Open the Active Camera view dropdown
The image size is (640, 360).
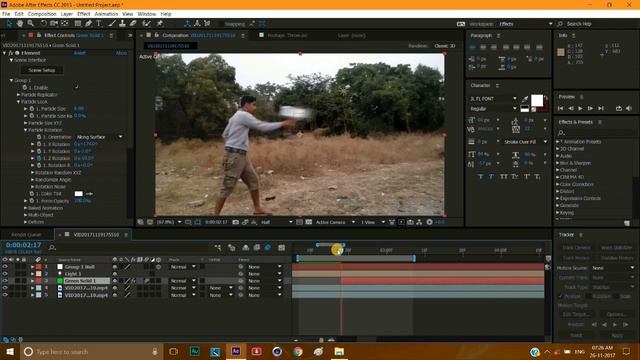pyautogui.click(x=335, y=222)
